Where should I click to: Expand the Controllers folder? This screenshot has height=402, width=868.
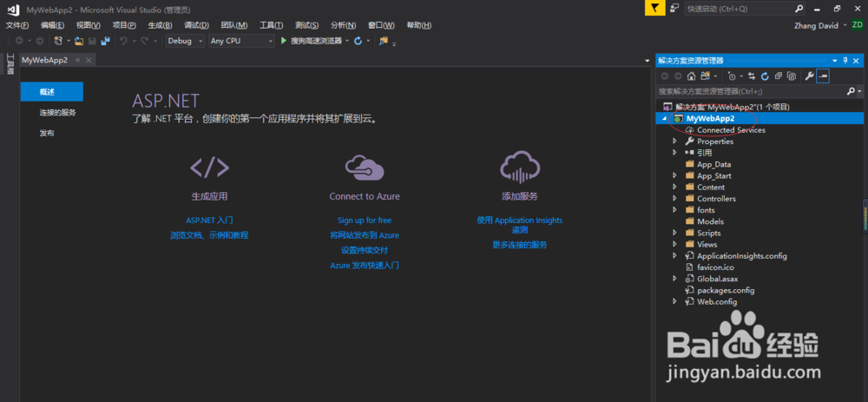point(674,198)
